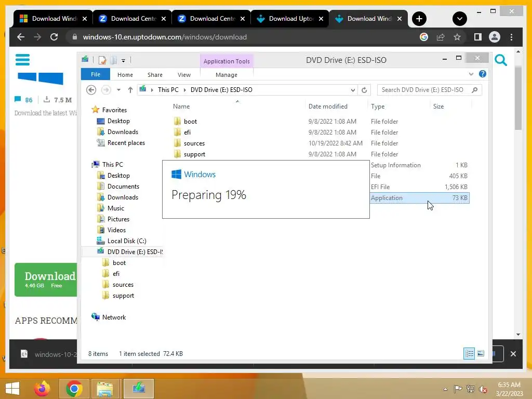
Task: Toggle the Chrome side panel icon
Action: 478,37
